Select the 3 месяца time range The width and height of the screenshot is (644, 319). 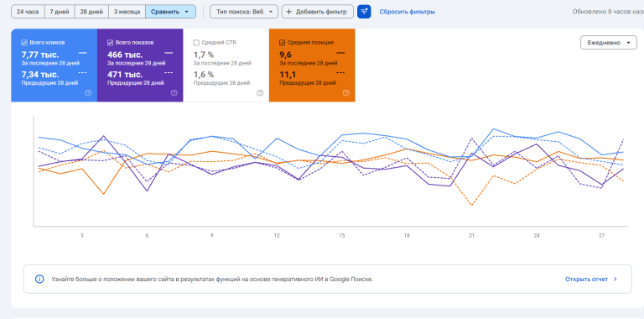point(127,12)
